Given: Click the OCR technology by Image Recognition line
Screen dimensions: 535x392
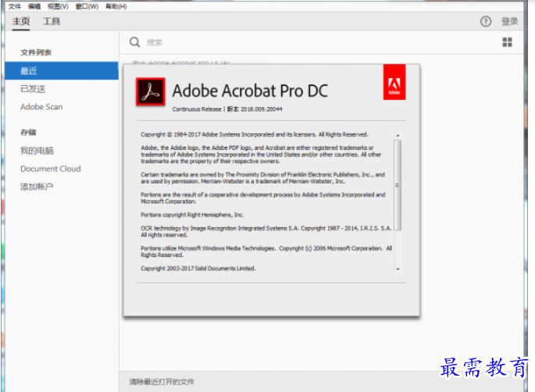Looking at the screenshot, I should click(266, 231).
